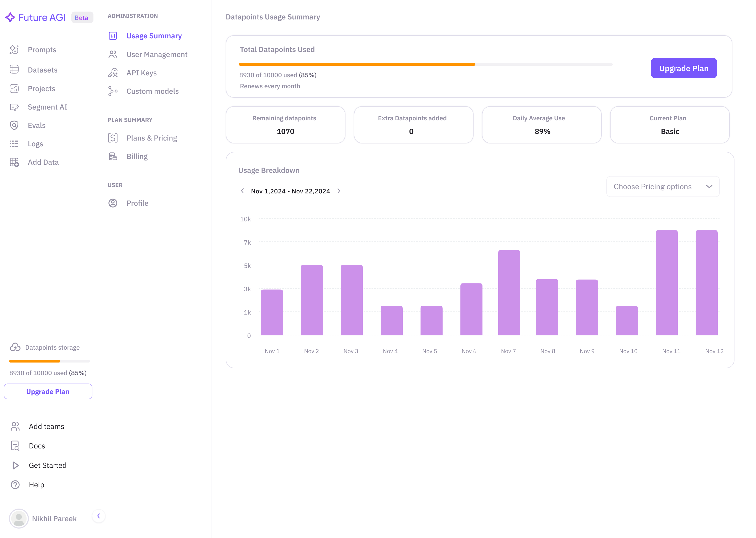Click the API Keys icon
The width and height of the screenshot is (756, 538).
(x=113, y=73)
